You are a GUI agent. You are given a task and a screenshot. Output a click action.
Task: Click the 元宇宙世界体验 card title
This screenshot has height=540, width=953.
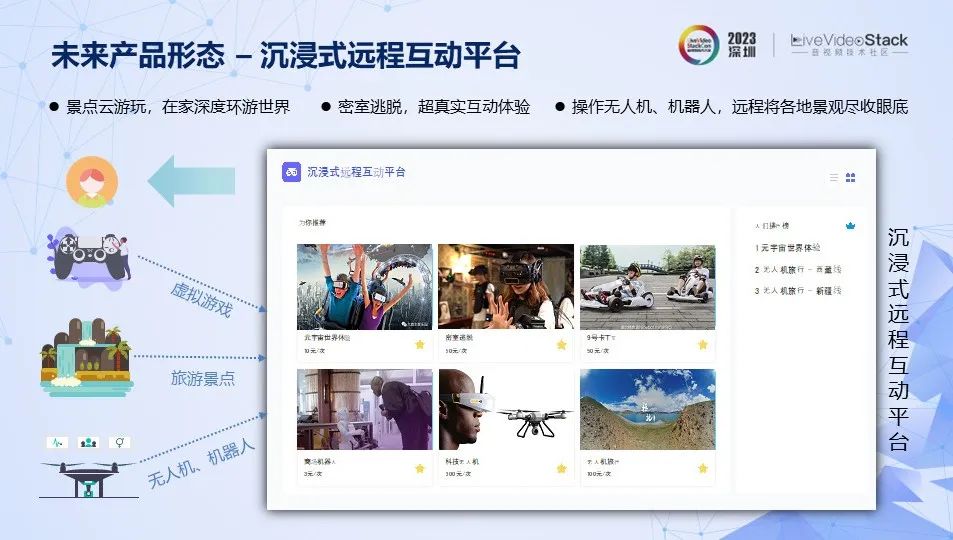point(327,337)
